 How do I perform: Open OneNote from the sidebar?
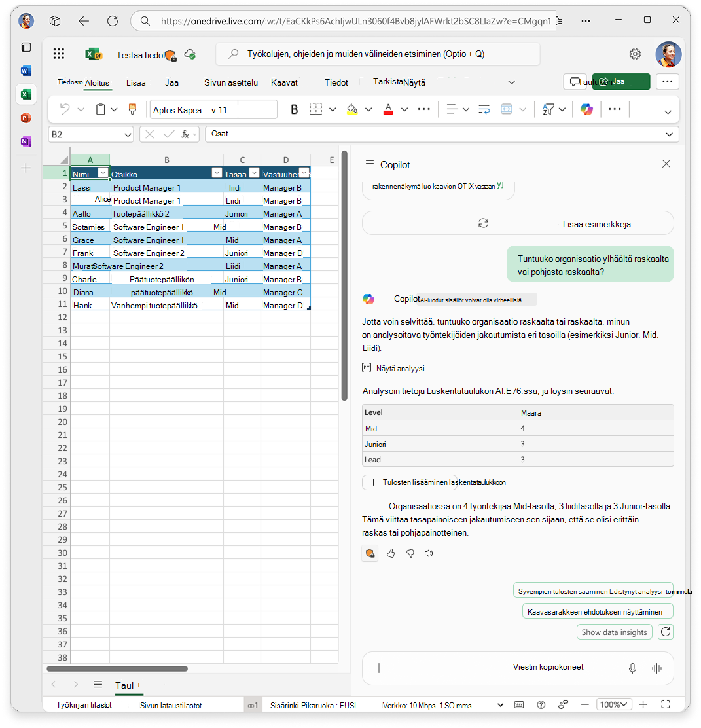26,141
